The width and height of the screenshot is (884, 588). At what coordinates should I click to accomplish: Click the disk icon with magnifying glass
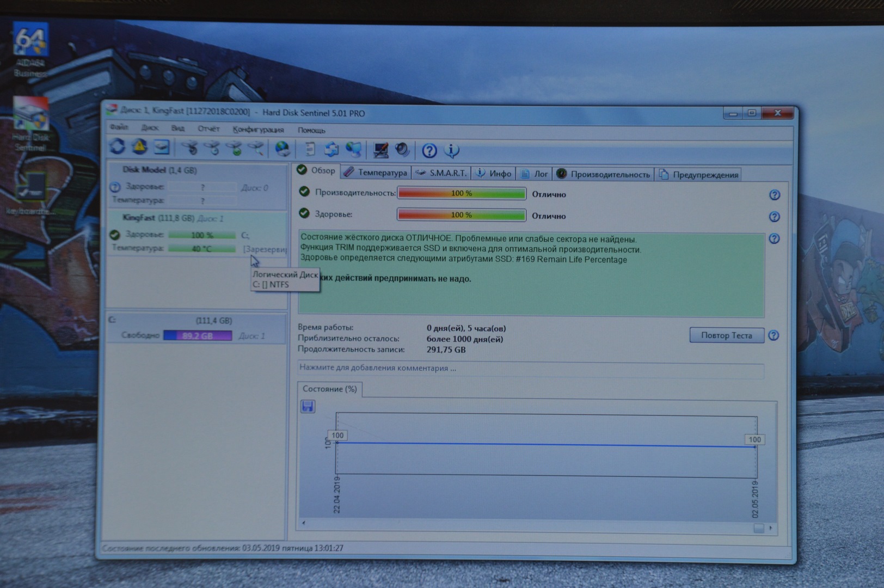[x=256, y=148]
